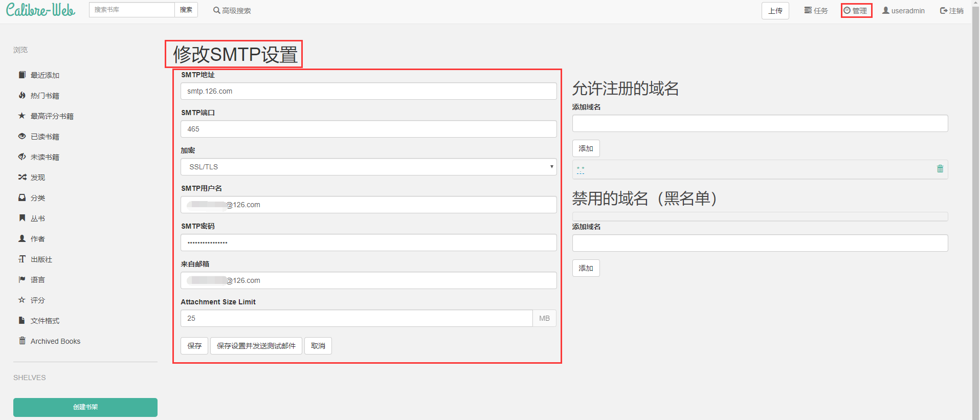Click the 语言 flag icon
Image resolution: width=980 pixels, height=420 pixels.
(22, 279)
